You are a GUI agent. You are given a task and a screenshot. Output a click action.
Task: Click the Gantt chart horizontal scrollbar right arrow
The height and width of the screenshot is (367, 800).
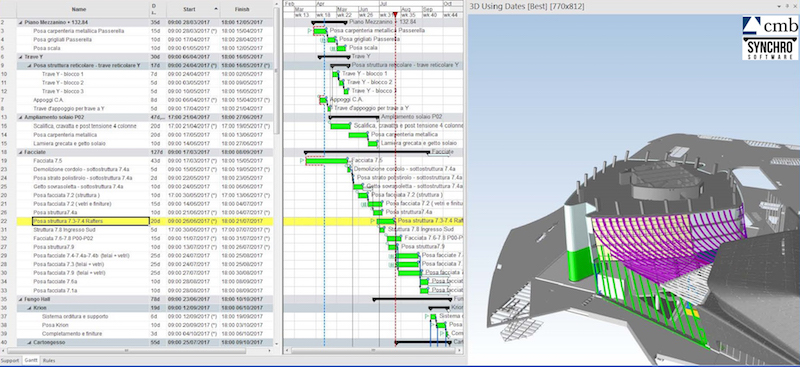click(460, 351)
